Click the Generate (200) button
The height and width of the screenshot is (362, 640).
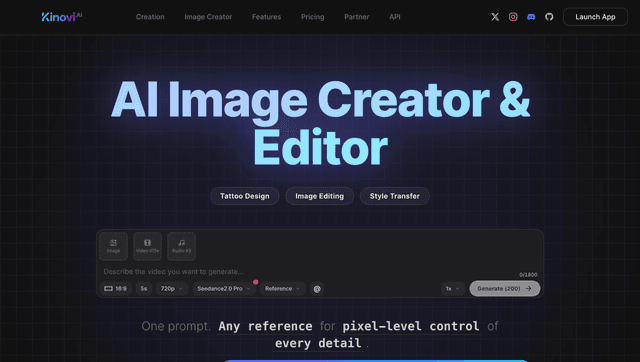(505, 289)
